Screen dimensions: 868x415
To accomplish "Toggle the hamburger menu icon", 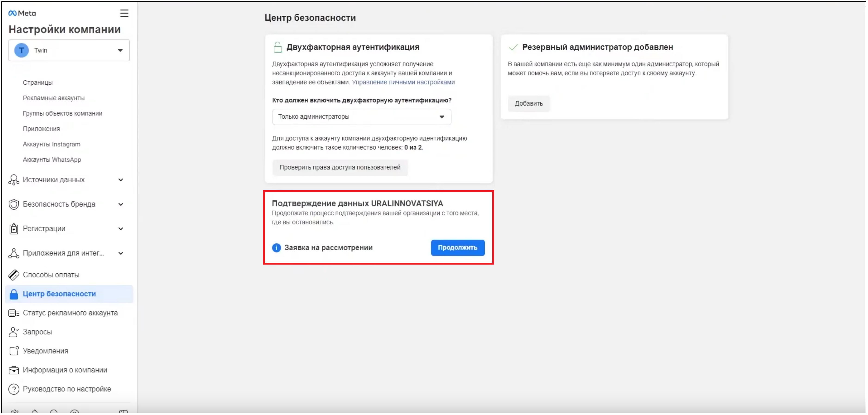I will 124,13.
